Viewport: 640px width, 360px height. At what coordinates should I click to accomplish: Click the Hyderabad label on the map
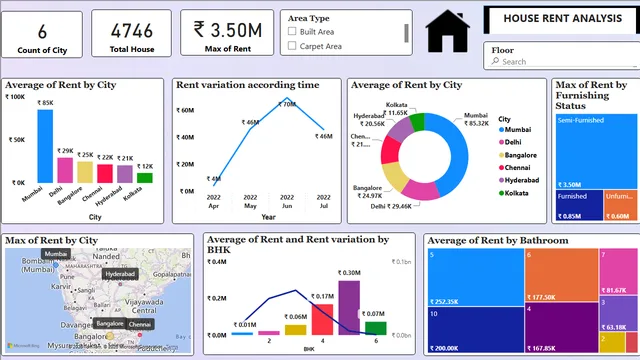pos(120,274)
